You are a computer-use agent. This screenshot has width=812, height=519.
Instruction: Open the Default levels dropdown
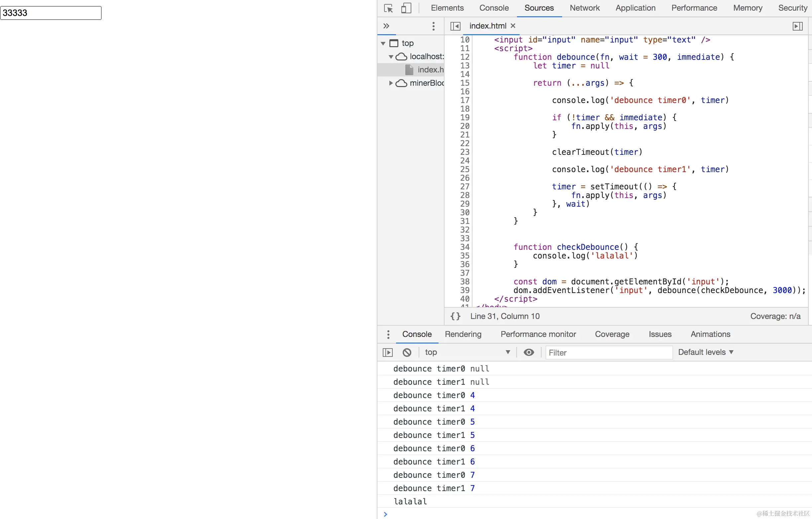(705, 353)
